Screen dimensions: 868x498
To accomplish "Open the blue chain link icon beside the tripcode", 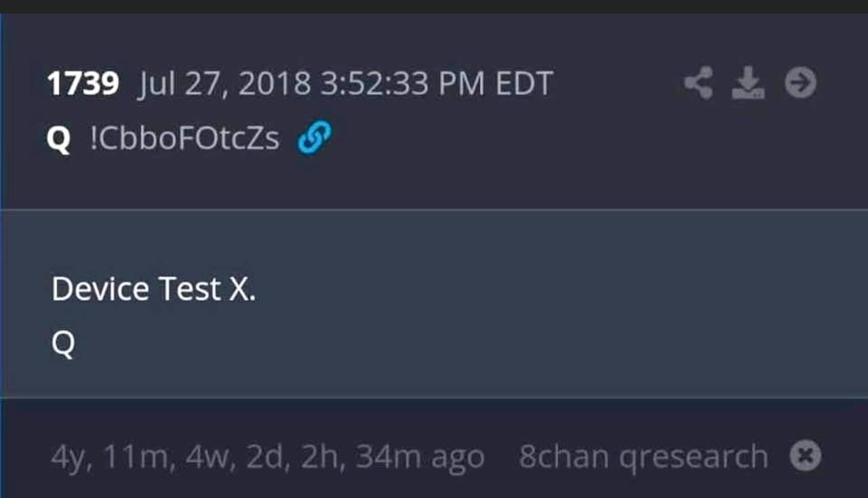I will [314, 138].
